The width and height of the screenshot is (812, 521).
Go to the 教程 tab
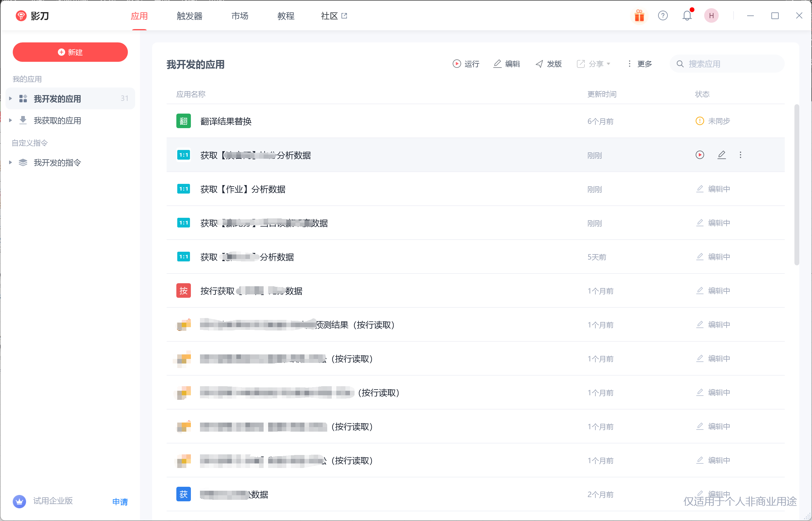tap(286, 16)
